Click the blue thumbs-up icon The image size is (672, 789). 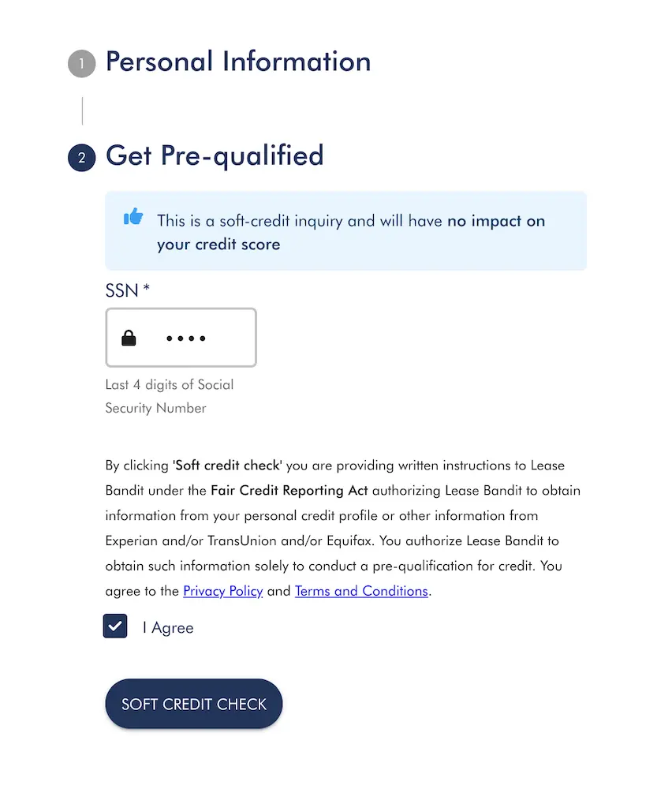pyautogui.click(x=133, y=217)
